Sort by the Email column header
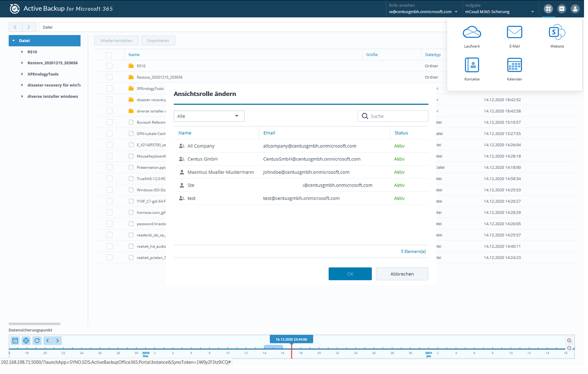Screen dimensions: 588x374 pyautogui.click(x=324, y=133)
